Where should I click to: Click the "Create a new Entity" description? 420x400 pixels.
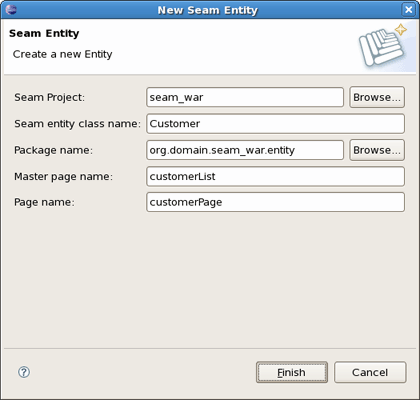point(62,54)
